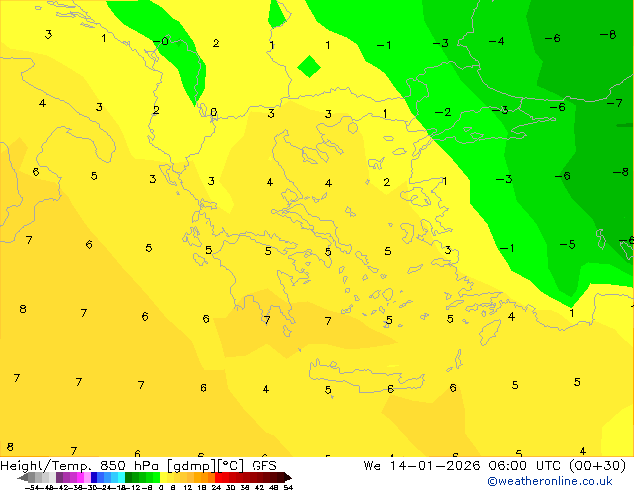
Task: Click the '-7' temperature value on the map
Action: click(x=615, y=103)
